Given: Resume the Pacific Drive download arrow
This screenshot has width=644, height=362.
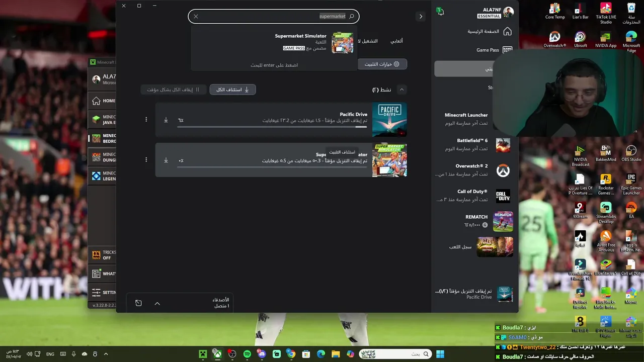Looking at the screenshot, I should point(166,120).
